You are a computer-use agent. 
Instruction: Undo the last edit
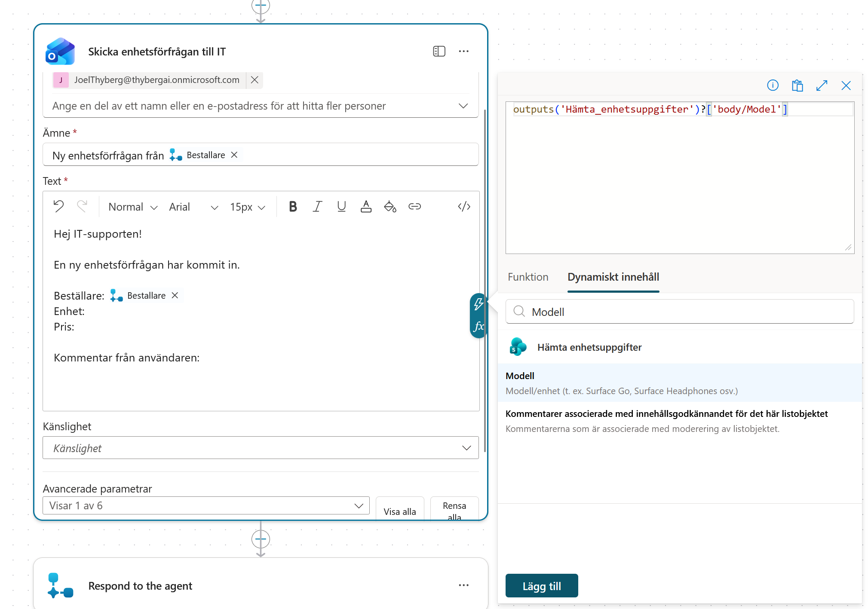58,207
